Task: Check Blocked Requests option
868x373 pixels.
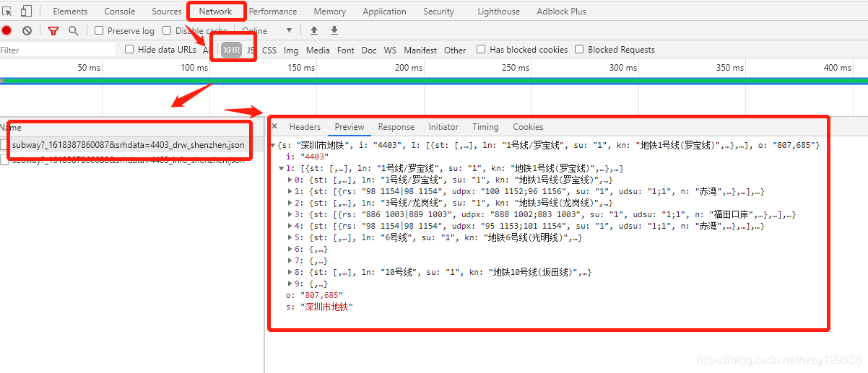Action: (579, 50)
